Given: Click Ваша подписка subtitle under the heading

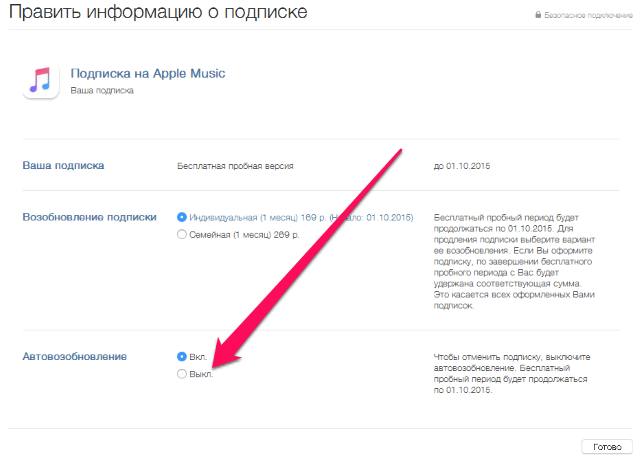Looking at the screenshot, I should click(x=102, y=91).
